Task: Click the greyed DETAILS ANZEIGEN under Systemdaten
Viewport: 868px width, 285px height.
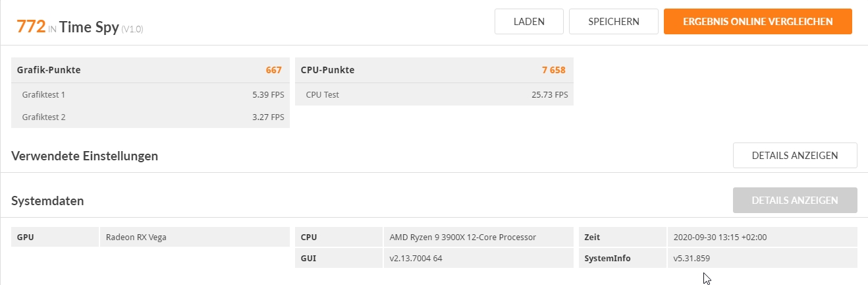Action: [795, 201]
